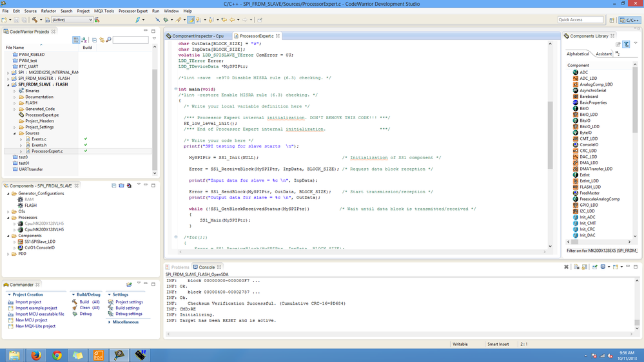This screenshot has width=644, height=362.
Task: Click the sort A-Z icon in CodeWarrior Projects
Action: [x=84, y=40]
